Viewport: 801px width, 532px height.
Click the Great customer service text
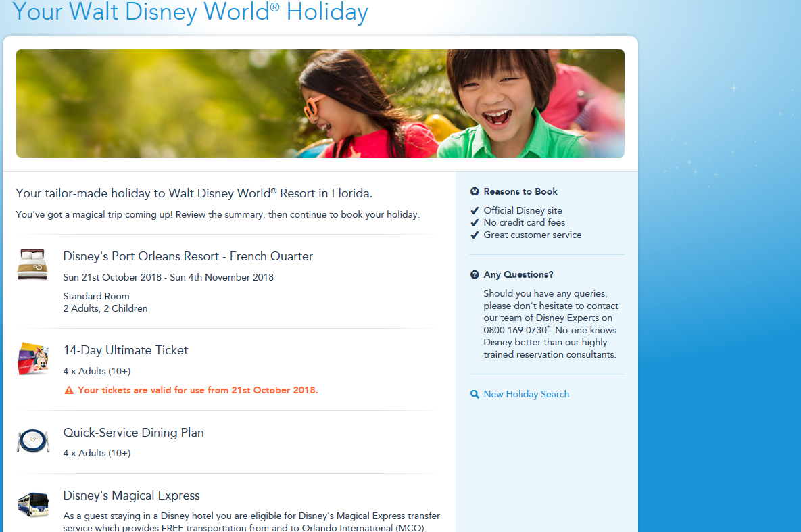(532, 235)
